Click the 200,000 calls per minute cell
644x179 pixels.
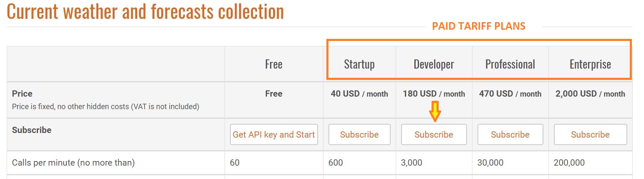(569, 163)
